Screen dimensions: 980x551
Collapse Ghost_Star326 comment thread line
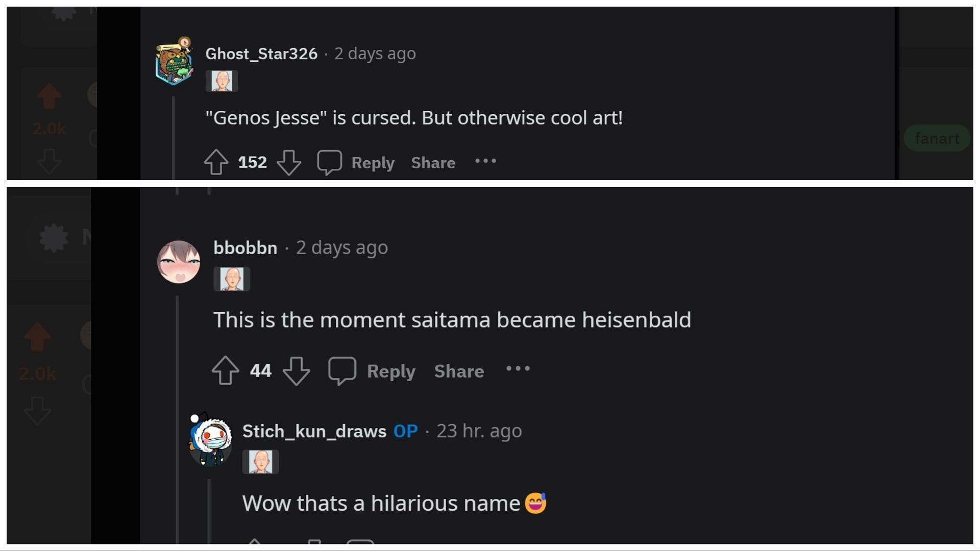[x=174, y=138]
